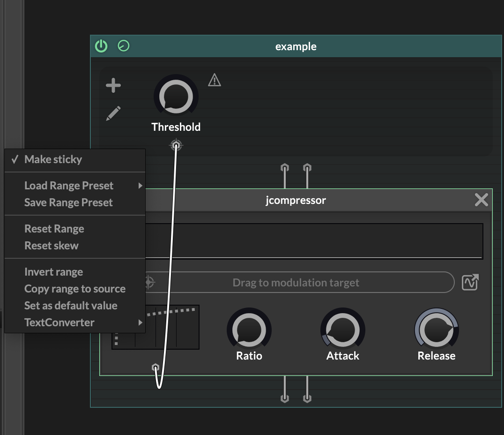Open the jcompressor external plot icon
504x435 pixels.
tap(470, 282)
